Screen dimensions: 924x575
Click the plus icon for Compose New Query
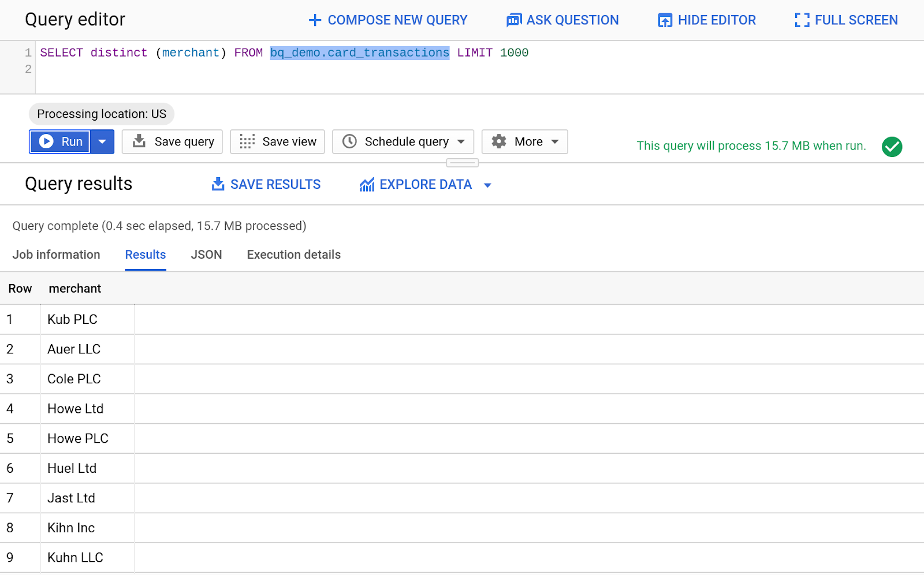(315, 20)
